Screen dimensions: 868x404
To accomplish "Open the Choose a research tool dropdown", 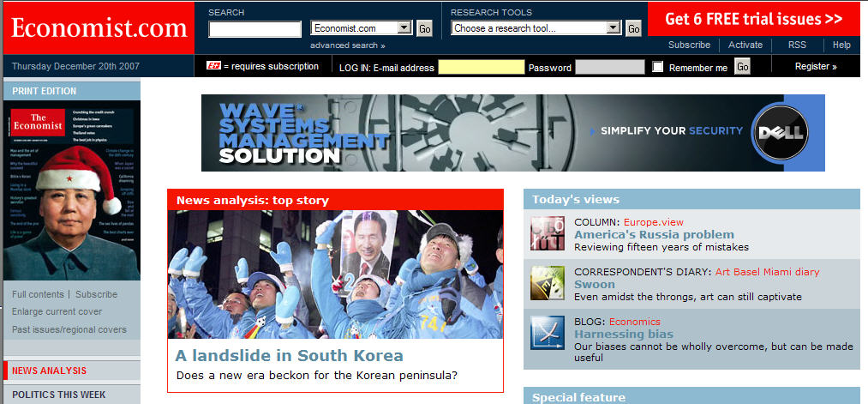I will [x=536, y=28].
